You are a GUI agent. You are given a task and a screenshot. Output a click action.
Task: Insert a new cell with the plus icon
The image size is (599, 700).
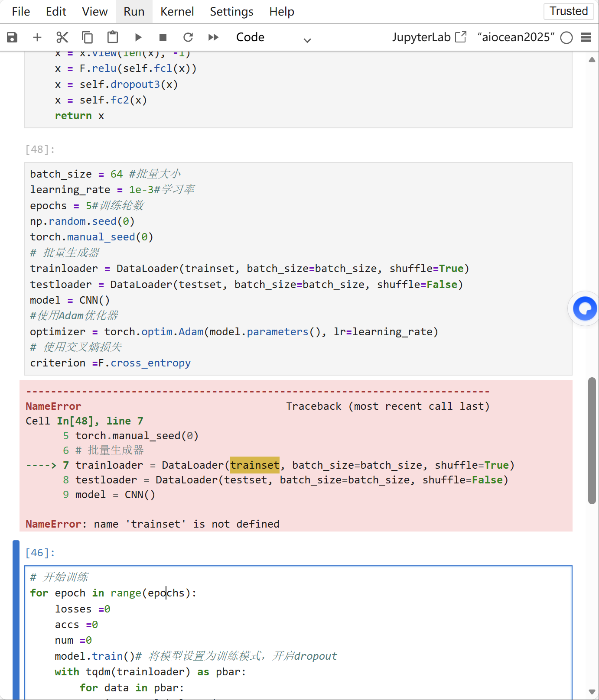point(37,37)
